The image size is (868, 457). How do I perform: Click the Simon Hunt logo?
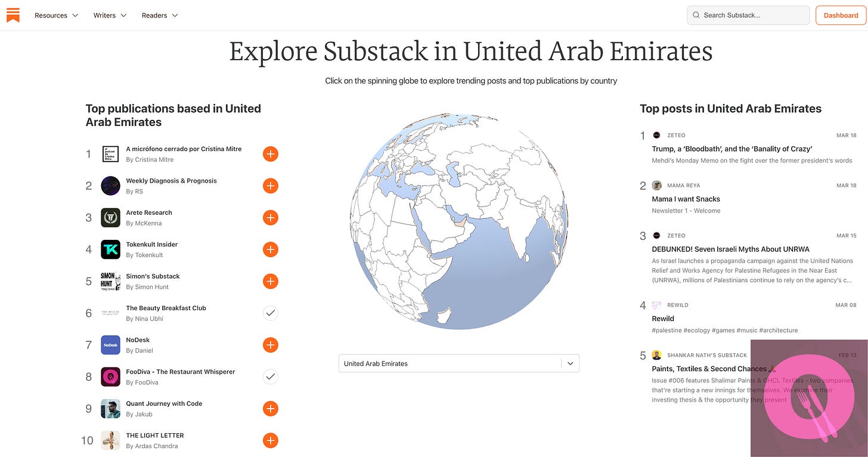pos(111,281)
